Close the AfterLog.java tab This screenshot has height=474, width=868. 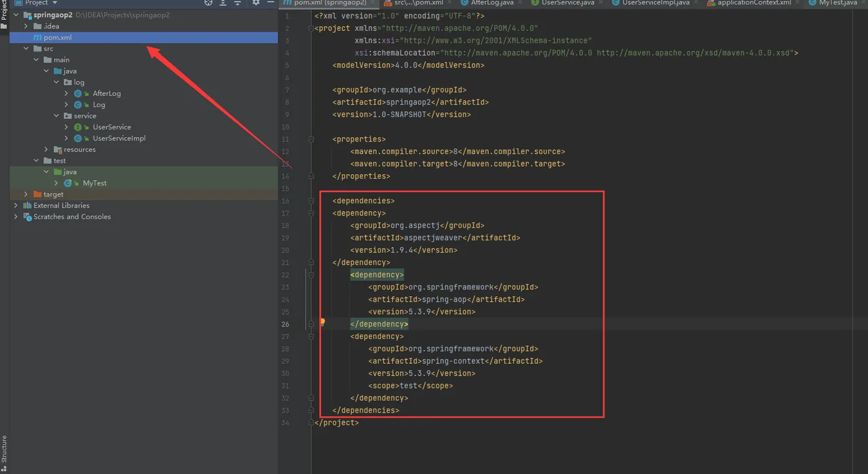(521, 2)
